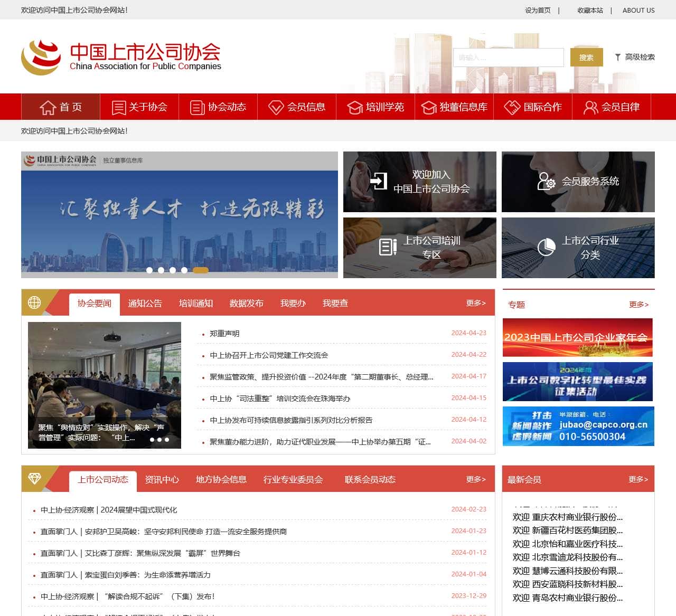Click the globe icon beside 协会要闻 section
This screenshot has width=676, height=616.
(x=35, y=302)
